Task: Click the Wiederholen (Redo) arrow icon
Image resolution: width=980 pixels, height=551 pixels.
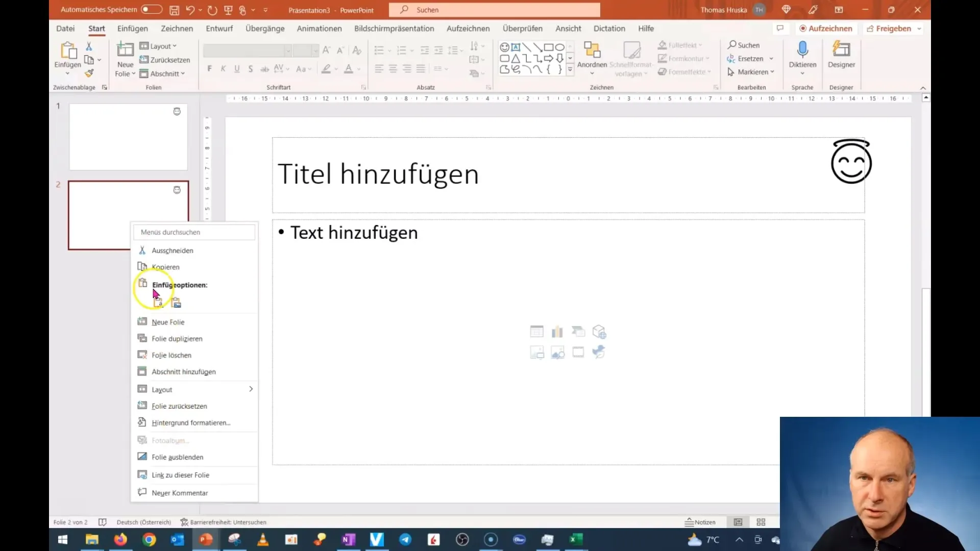Action: coord(211,9)
